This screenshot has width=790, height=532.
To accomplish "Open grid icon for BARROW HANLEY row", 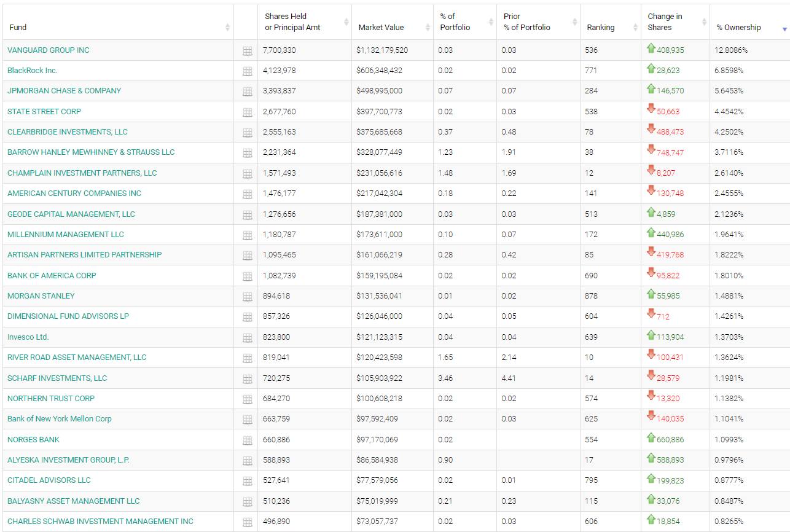I will (248, 153).
